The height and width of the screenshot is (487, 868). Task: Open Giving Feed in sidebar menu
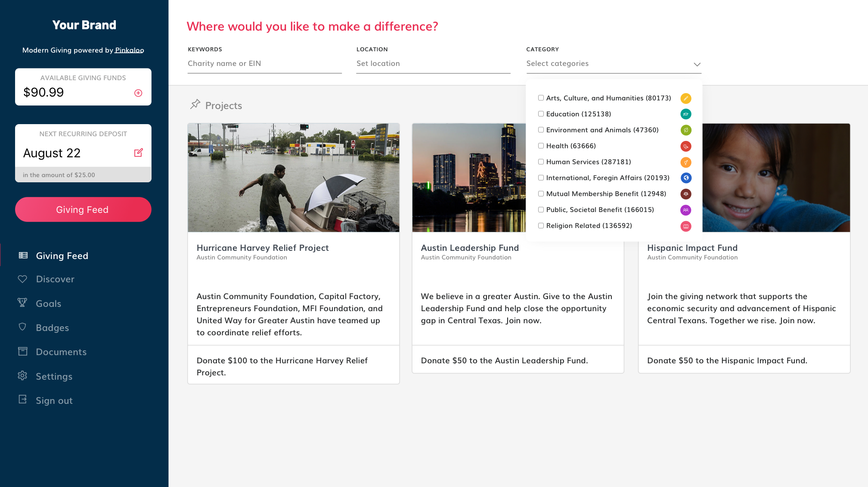[x=62, y=256]
